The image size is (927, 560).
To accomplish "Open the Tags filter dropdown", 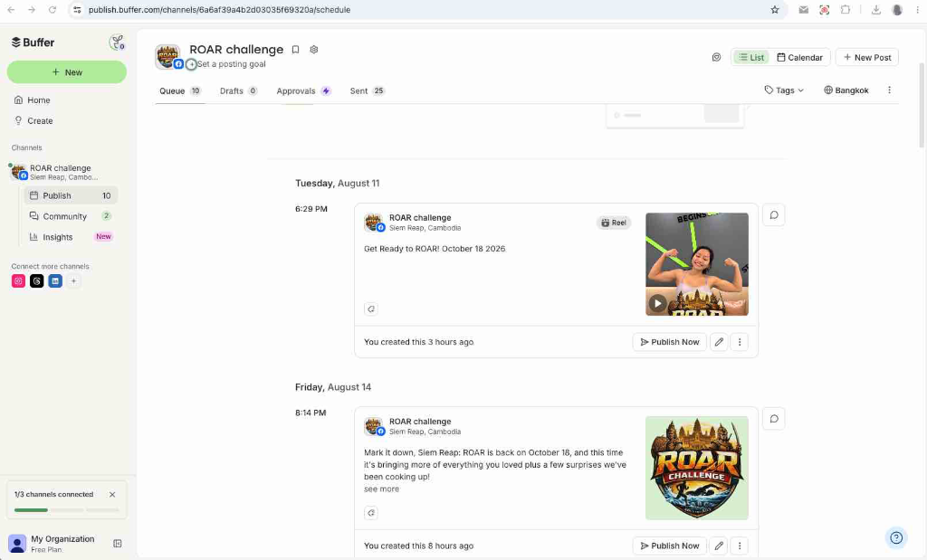I will [x=784, y=90].
